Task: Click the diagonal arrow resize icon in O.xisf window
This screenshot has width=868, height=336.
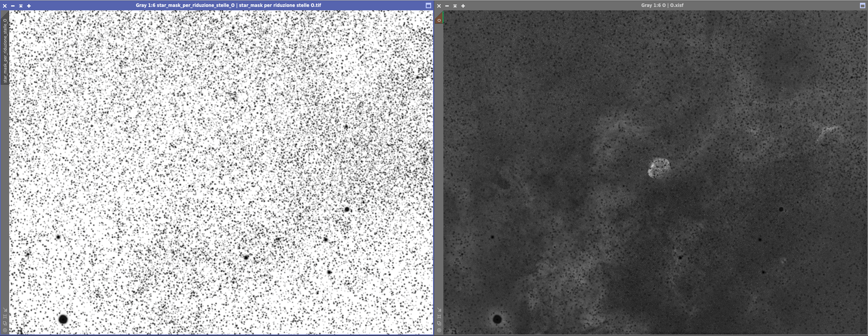Action: (439, 310)
